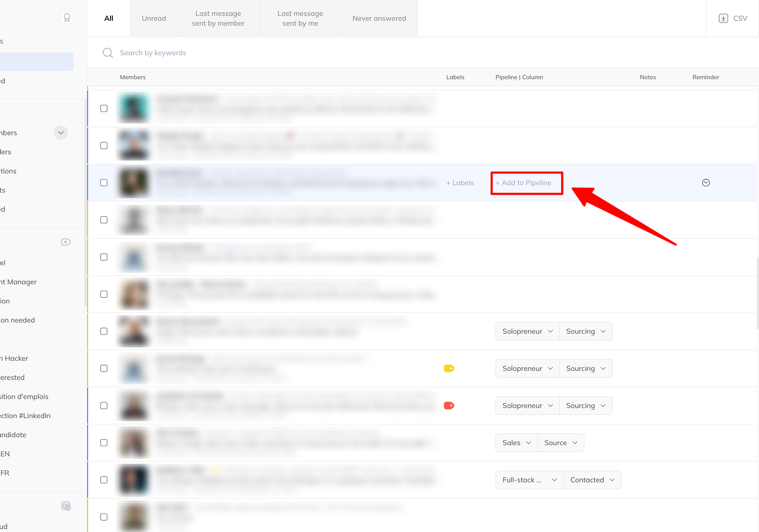Open the Solopreneur dropdown in the first pipeline row
Viewport: 759px width, 532px height.
[528, 331]
